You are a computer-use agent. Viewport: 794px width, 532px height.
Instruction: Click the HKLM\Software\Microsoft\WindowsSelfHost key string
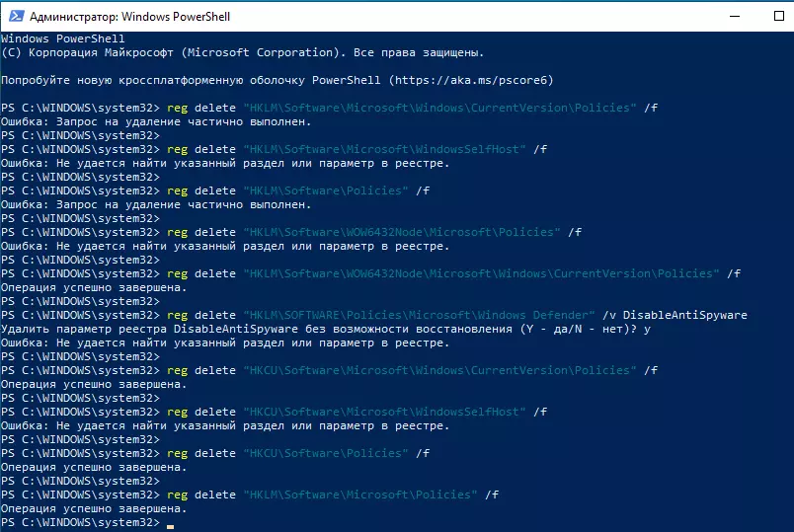pos(383,149)
